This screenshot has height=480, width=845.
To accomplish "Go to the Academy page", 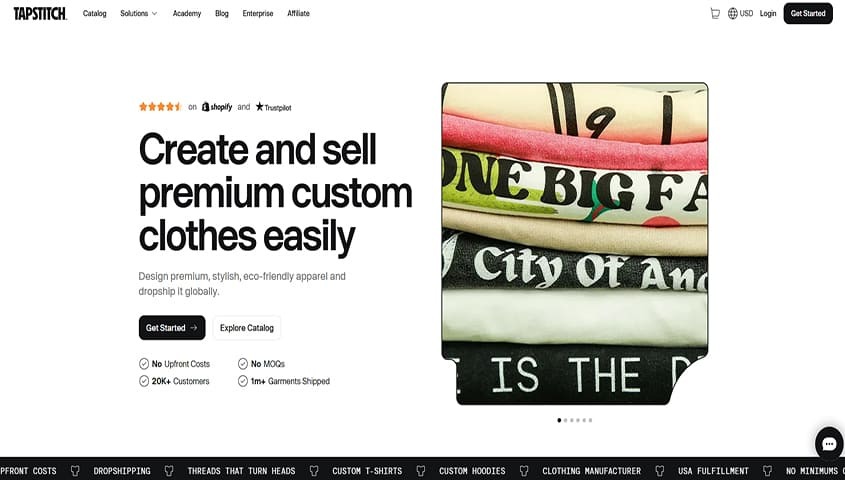I will click(186, 13).
